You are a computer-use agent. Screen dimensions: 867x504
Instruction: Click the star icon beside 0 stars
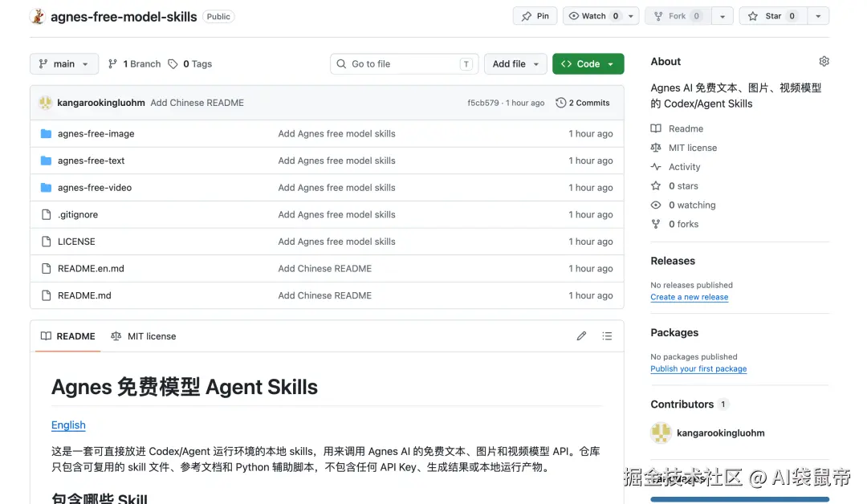656,185
